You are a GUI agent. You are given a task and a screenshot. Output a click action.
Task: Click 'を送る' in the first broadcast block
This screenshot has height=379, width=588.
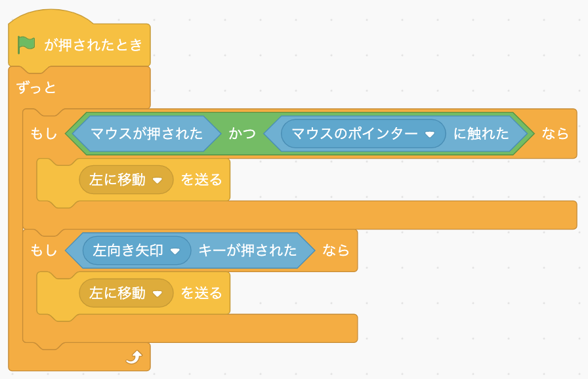(x=201, y=180)
